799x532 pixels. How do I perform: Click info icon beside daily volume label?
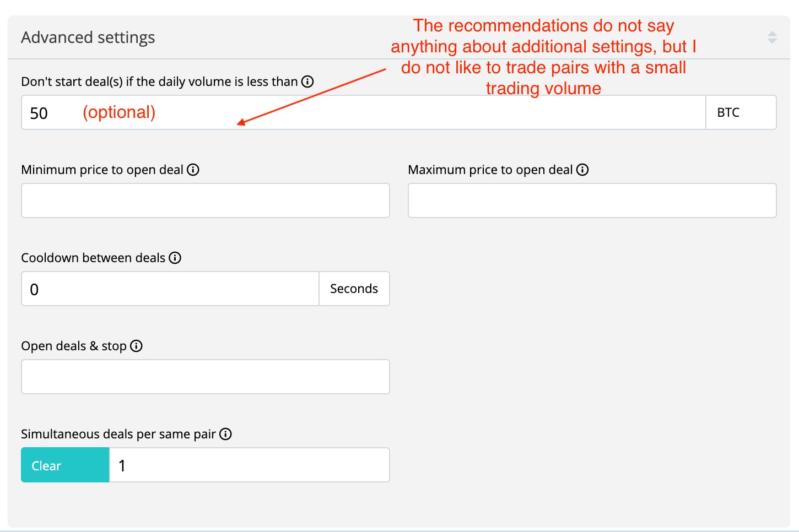pyautogui.click(x=307, y=82)
